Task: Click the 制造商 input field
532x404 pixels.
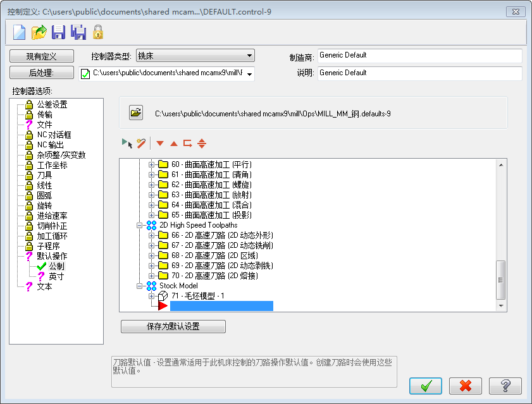Action: tap(419, 56)
